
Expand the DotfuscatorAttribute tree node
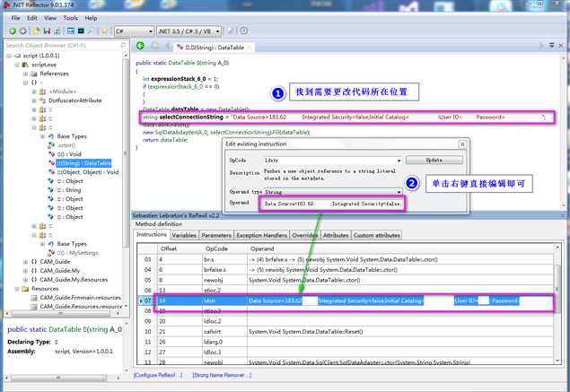click(34, 100)
